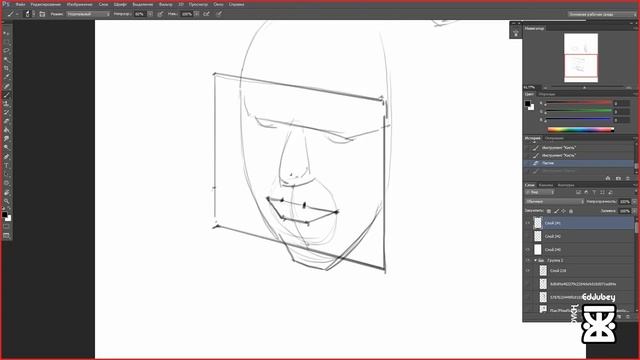Open the brush blending mode dropdown
The height and width of the screenshot is (360, 640).
[x=88, y=14]
